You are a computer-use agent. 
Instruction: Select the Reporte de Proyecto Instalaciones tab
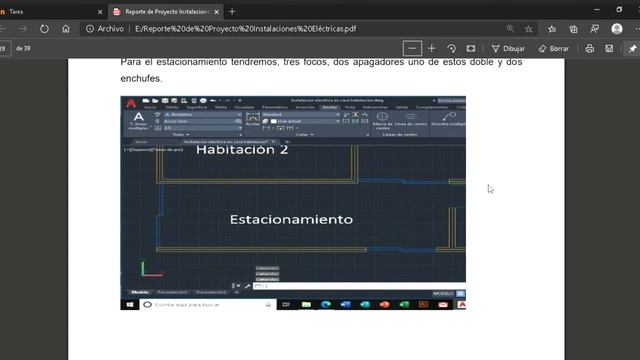pyautogui.click(x=165, y=12)
